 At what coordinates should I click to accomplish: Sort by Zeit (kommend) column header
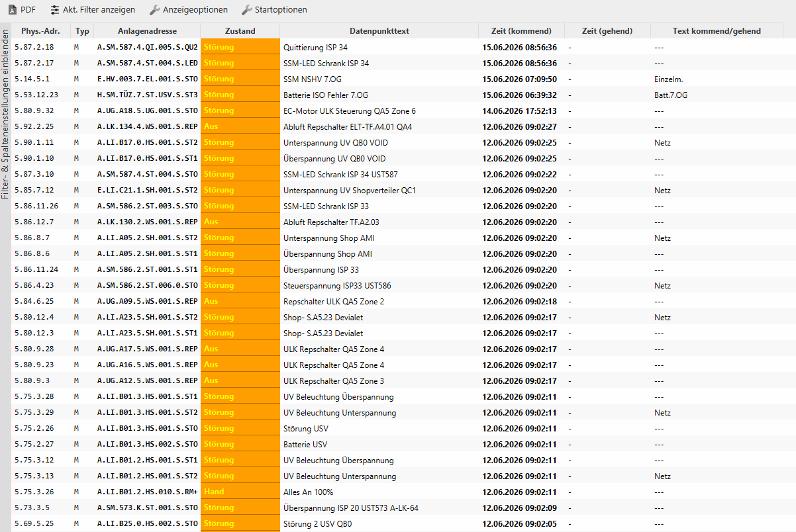(521, 31)
